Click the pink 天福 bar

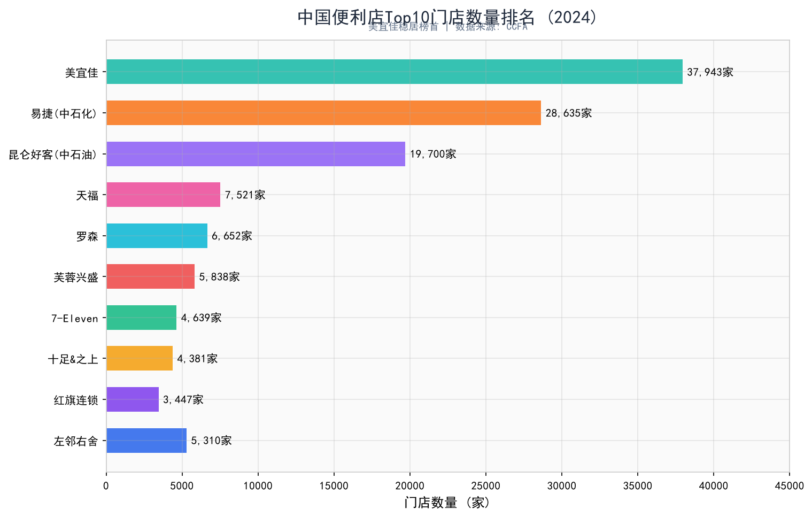163,195
